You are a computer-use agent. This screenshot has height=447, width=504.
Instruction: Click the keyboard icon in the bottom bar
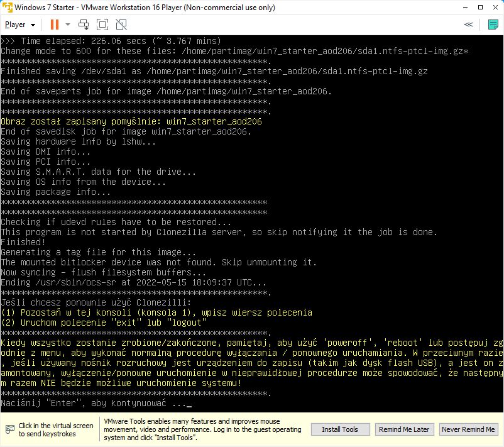(x=9, y=429)
